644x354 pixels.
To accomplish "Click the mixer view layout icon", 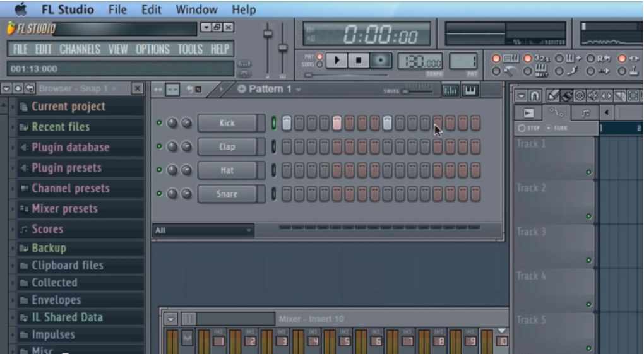I will coord(189,318).
